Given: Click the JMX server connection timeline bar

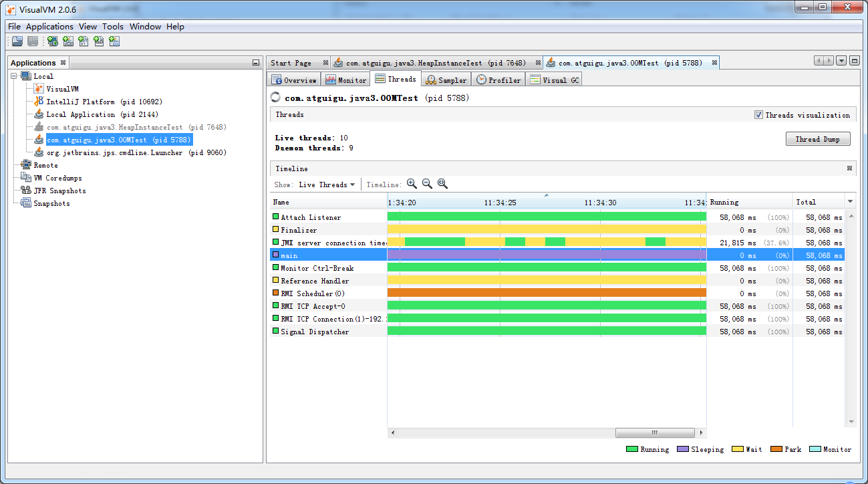Looking at the screenshot, I should pos(547,242).
